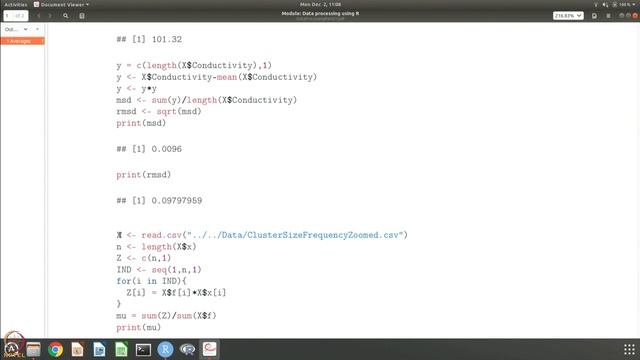Go to the next page arrow

coord(50,16)
